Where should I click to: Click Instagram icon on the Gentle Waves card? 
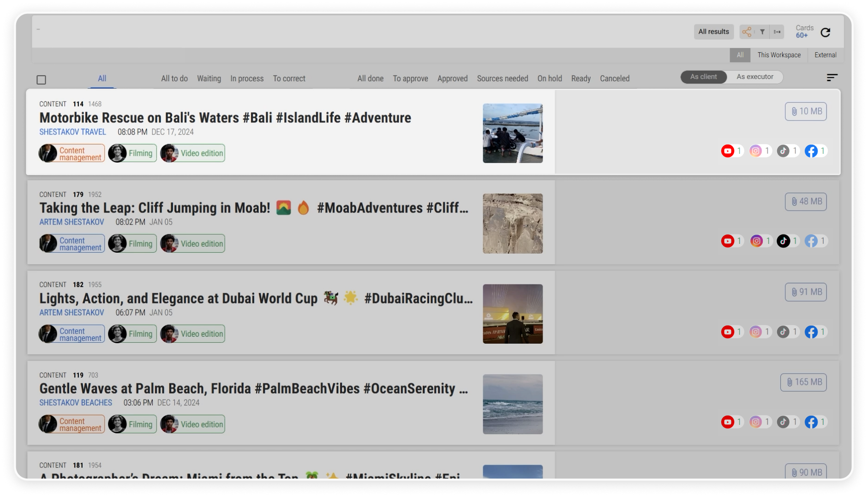755,422
